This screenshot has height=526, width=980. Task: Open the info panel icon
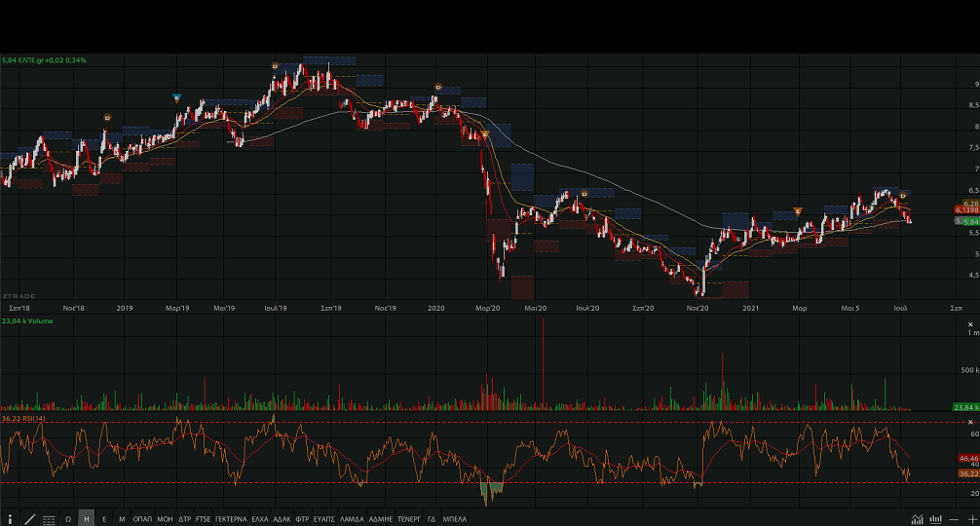(10, 519)
